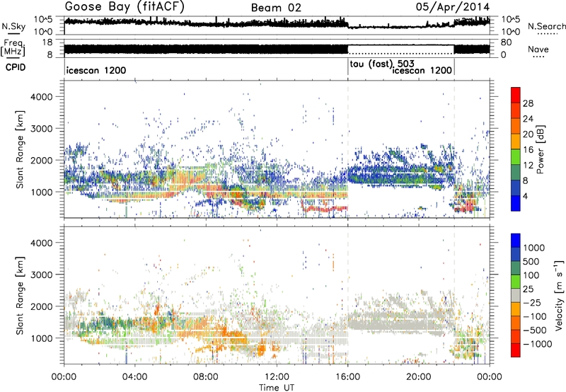Image resolution: width=566 pixels, height=392 pixels.
Task: Click the red bottom segment of Velocity colorbar
Action: click(516, 350)
